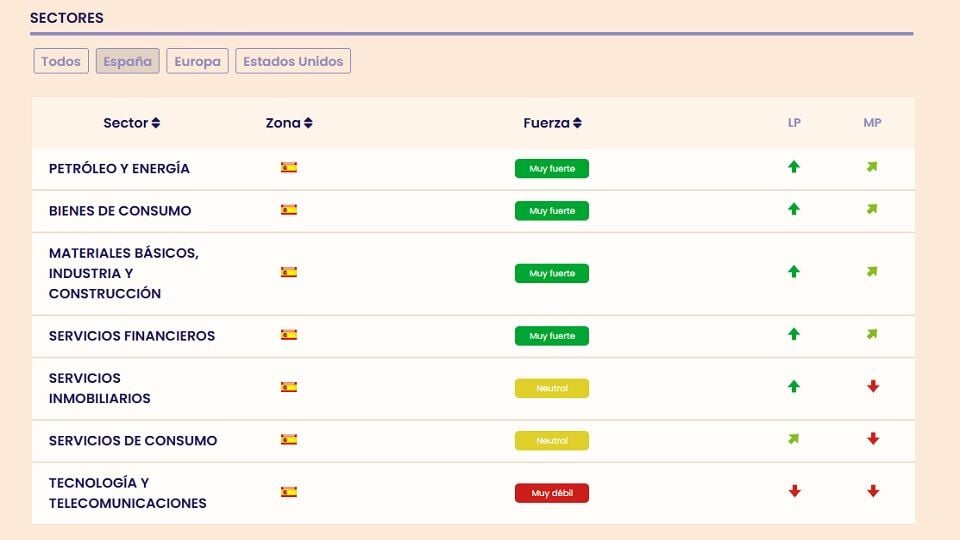
Task: Show Estados Unidos sectors
Action: (293, 61)
